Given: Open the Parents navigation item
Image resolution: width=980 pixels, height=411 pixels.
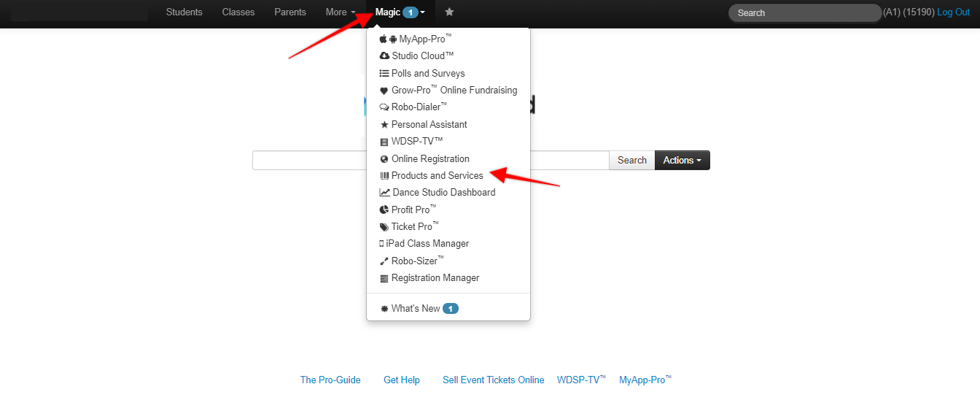Looking at the screenshot, I should (290, 12).
